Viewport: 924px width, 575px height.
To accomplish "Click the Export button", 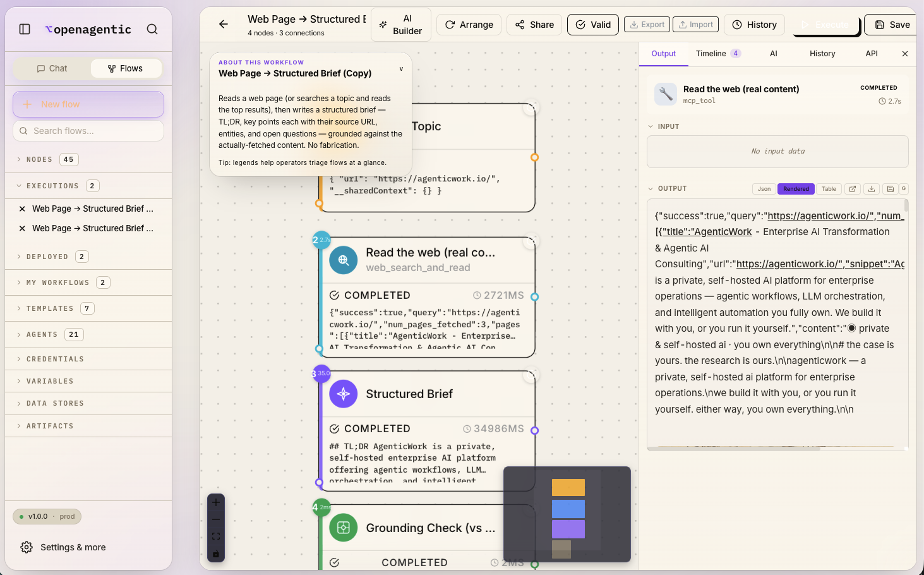I will (647, 25).
